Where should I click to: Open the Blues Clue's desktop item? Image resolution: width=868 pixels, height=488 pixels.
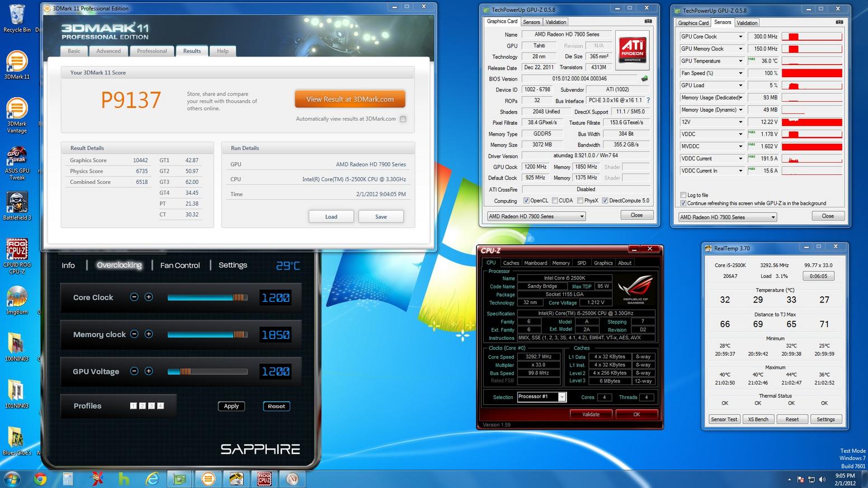[x=17, y=442]
